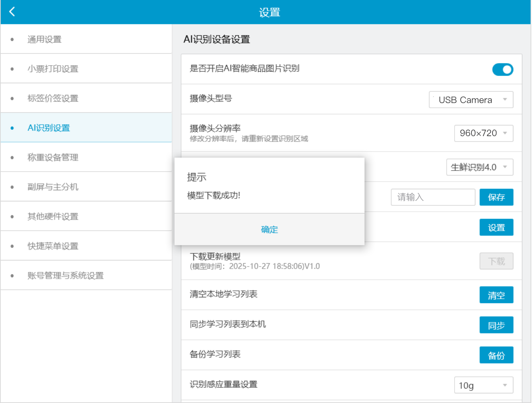Click the 修改分辨率后 hint text
The width and height of the screenshot is (532, 403).
(x=249, y=139)
